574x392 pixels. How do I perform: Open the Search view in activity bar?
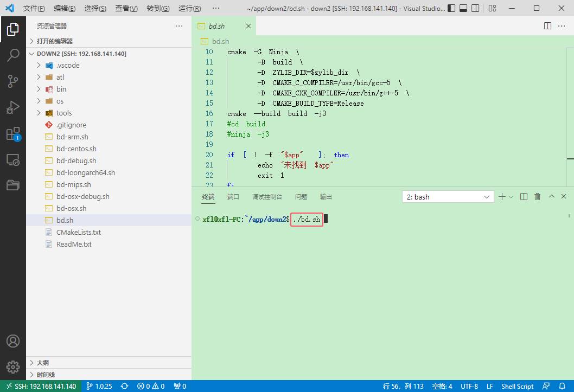(x=13, y=55)
